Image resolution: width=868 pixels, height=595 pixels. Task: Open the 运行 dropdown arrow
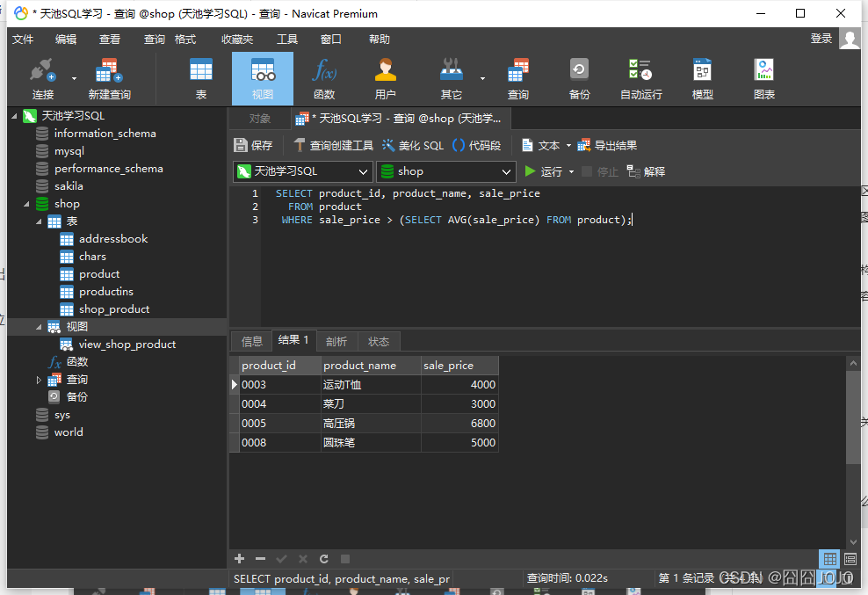571,171
